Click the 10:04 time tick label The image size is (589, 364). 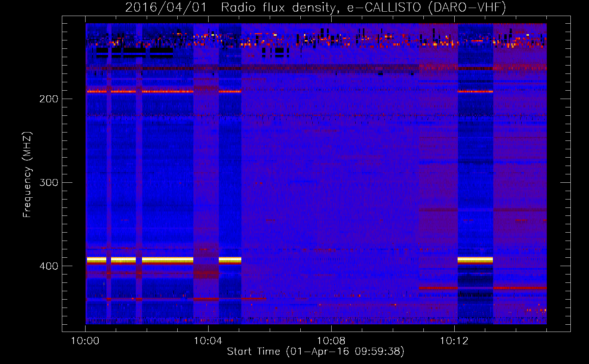pos(208,341)
